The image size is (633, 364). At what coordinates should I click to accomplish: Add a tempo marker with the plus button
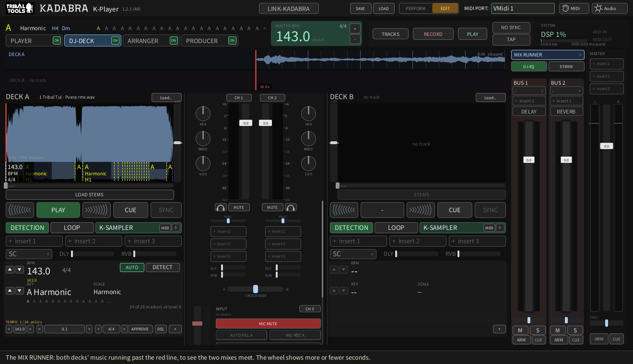[x=175, y=329]
